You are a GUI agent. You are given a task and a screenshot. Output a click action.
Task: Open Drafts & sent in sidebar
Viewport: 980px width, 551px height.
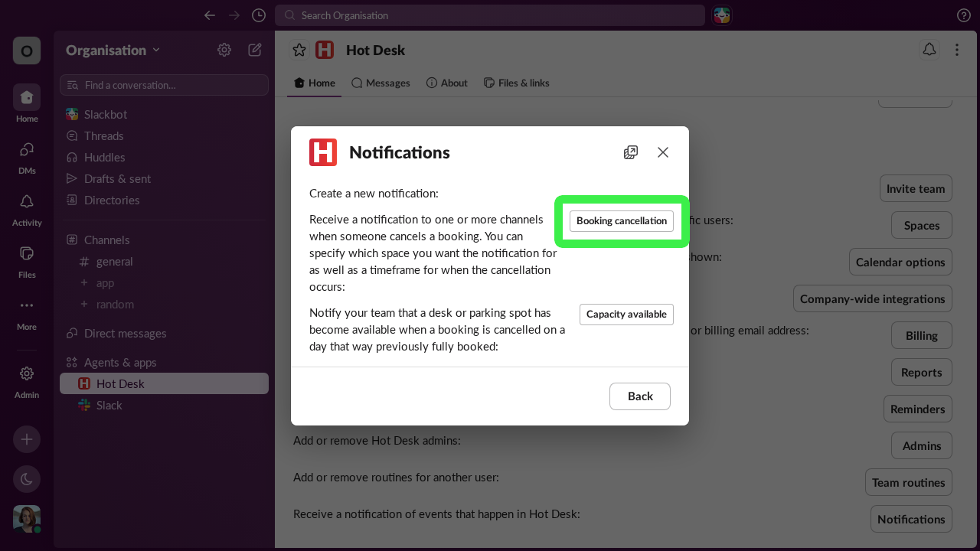pyautogui.click(x=164, y=178)
